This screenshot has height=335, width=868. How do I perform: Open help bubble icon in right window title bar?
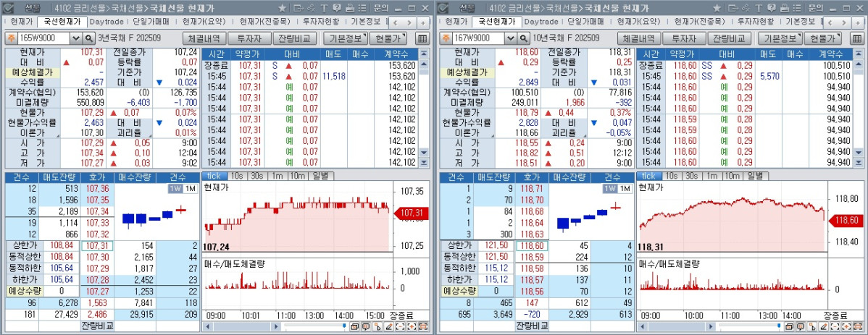pyautogui.click(x=771, y=8)
